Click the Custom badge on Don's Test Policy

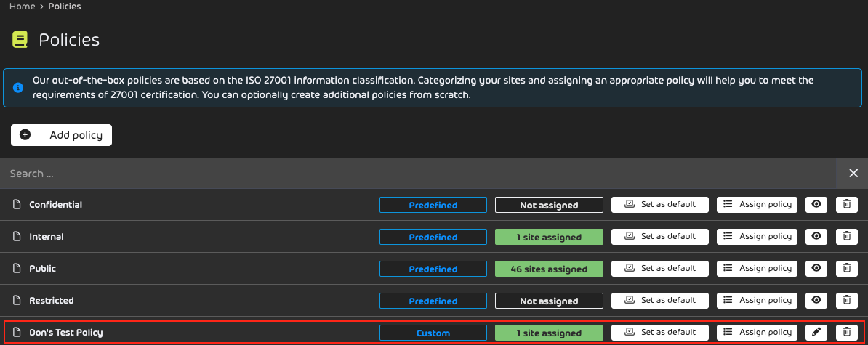pos(433,333)
